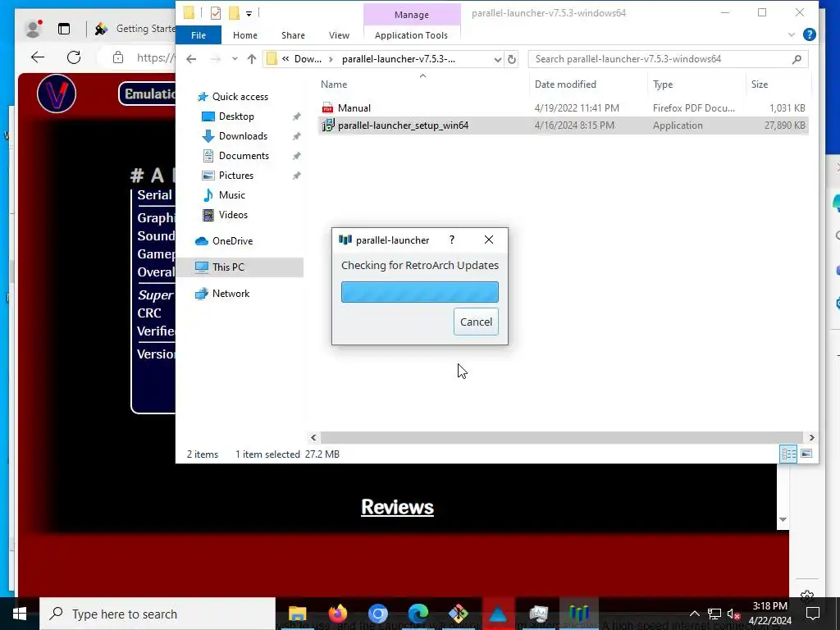Open Quick access in navigation pane
This screenshot has height=630, width=840.
(240, 97)
